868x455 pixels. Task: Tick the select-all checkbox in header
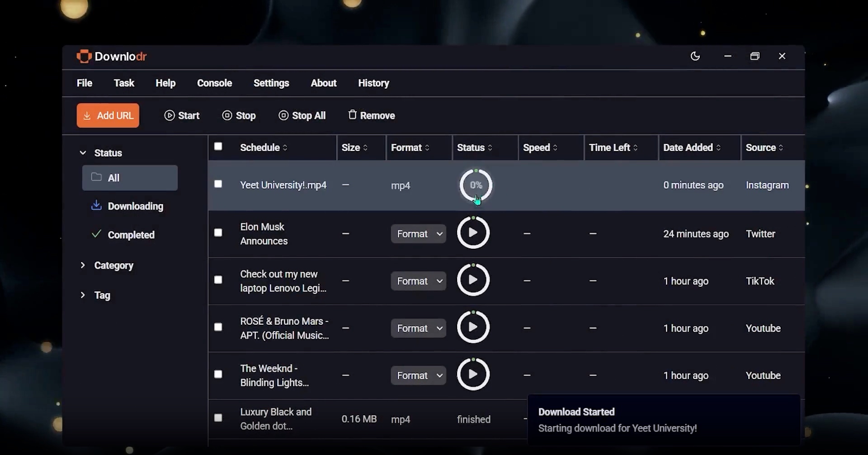click(x=218, y=147)
